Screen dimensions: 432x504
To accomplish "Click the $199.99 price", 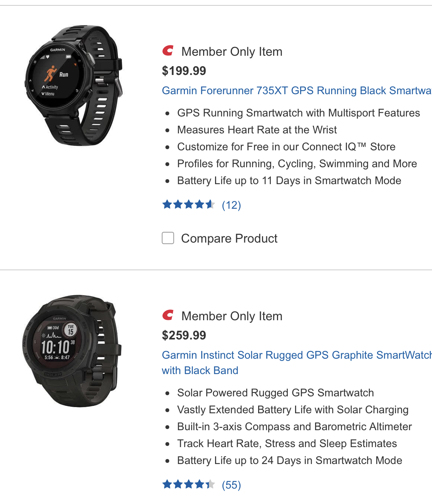I will tap(184, 71).
